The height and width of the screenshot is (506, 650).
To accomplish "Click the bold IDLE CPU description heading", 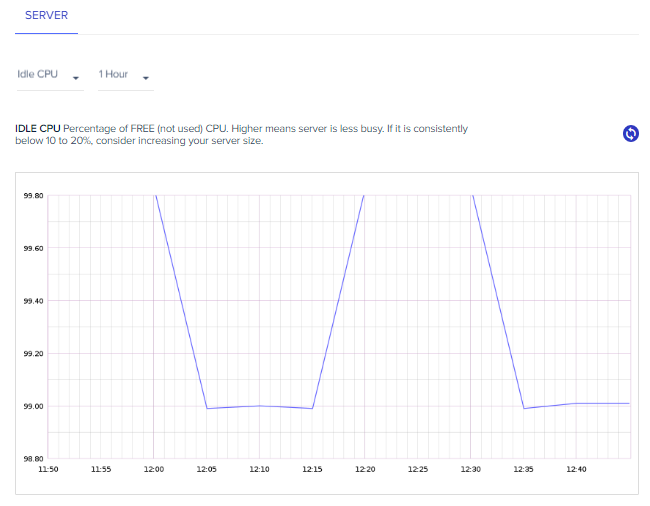I will pyautogui.click(x=38, y=128).
